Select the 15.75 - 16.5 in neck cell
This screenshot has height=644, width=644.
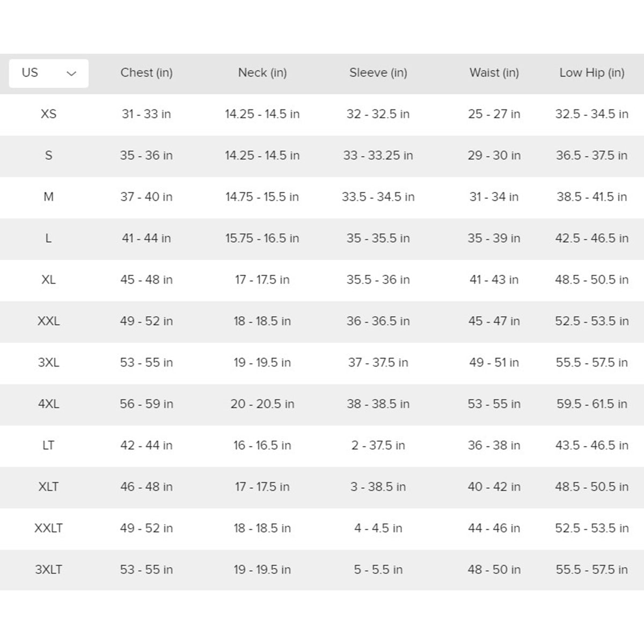(262, 238)
